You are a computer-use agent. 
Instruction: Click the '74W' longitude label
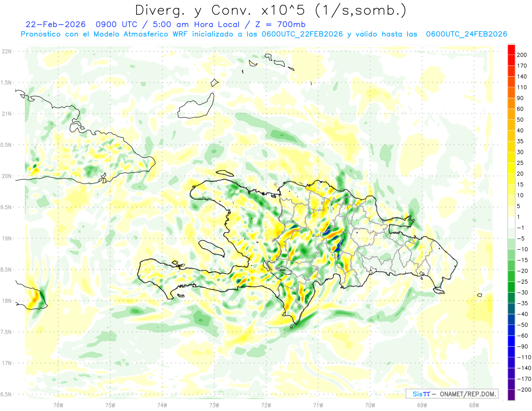(x=162, y=404)
